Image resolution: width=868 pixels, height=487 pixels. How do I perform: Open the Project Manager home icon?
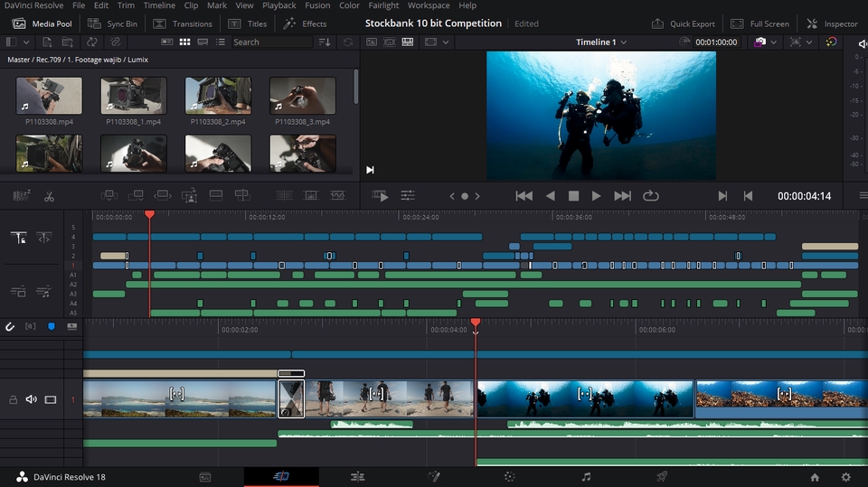[815, 477]
